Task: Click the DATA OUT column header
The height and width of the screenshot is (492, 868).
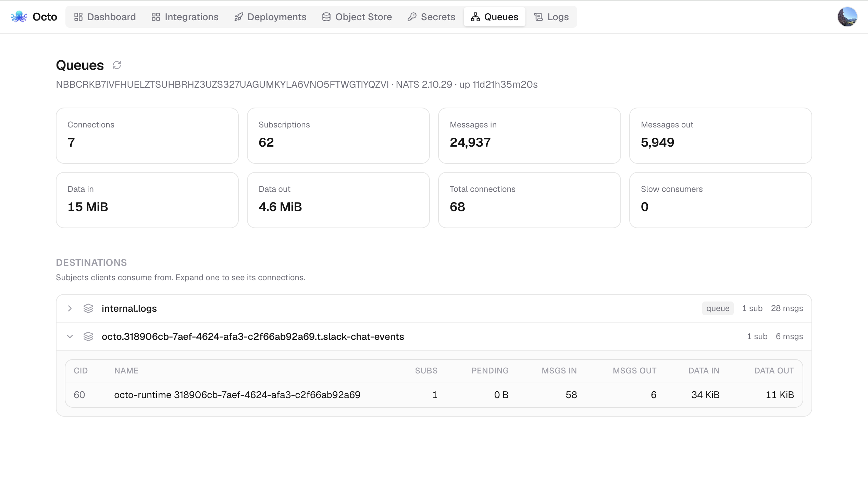Action: 774,371
